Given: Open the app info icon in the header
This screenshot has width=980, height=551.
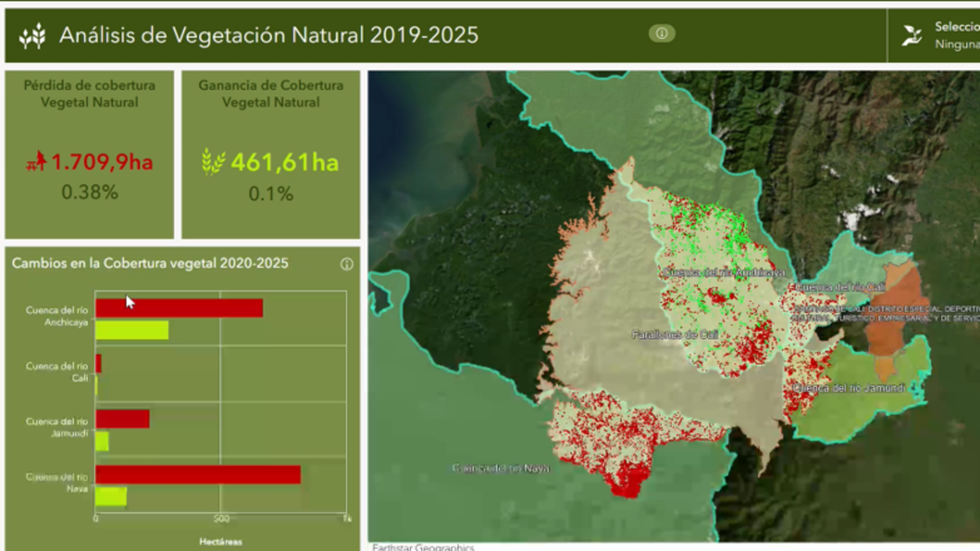Looking at the screenshot, I should [661, 33].
